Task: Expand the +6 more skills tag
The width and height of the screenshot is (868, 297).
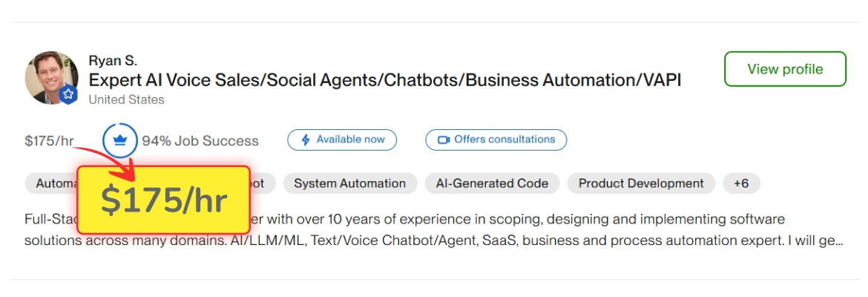Action: pos(741,183)
